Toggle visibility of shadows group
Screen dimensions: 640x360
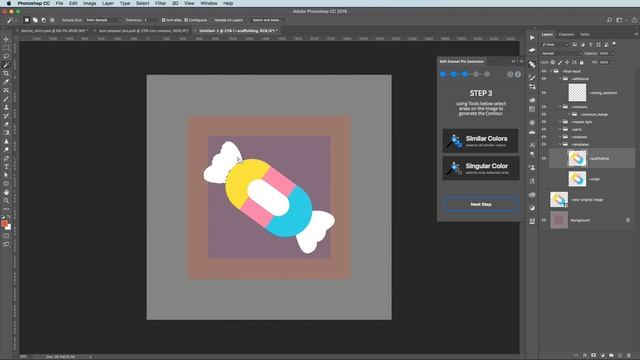(544, 137)
